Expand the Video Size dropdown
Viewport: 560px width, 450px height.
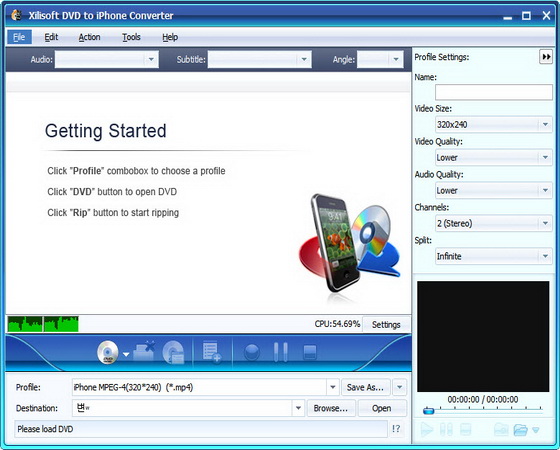545,125
